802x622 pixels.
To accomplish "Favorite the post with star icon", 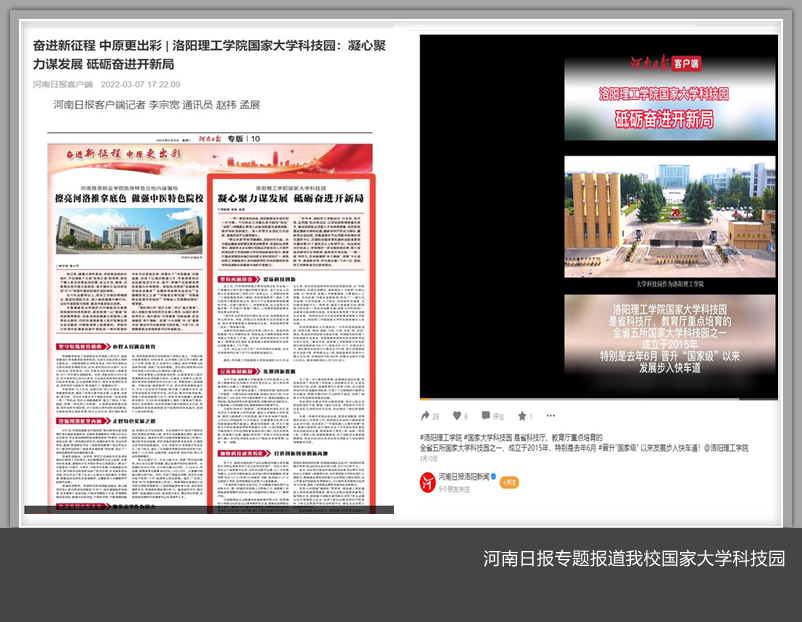I will [521, 416].
